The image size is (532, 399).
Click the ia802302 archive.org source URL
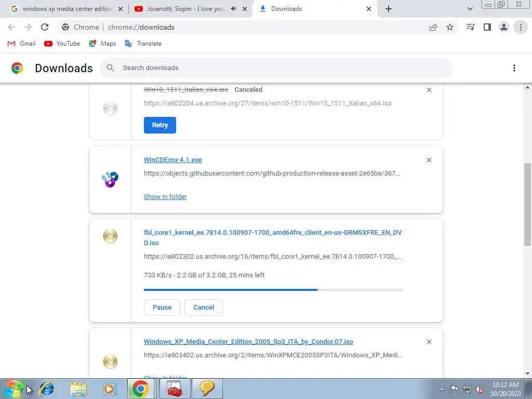coord(272,257)
